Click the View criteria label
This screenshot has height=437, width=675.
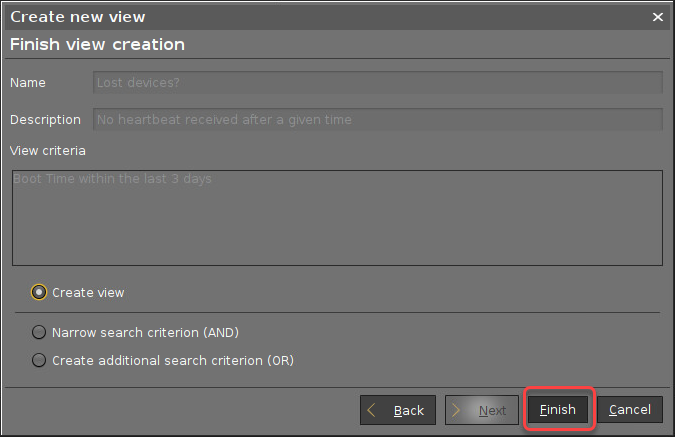(x=47, y=151)
